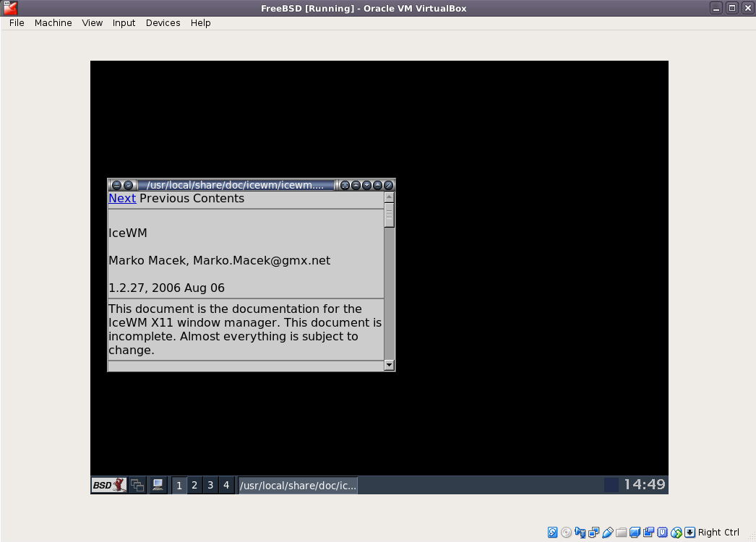This screenshot has width=756, height=542.
Task: Click the show desktop computer icon
Action: 157,485
